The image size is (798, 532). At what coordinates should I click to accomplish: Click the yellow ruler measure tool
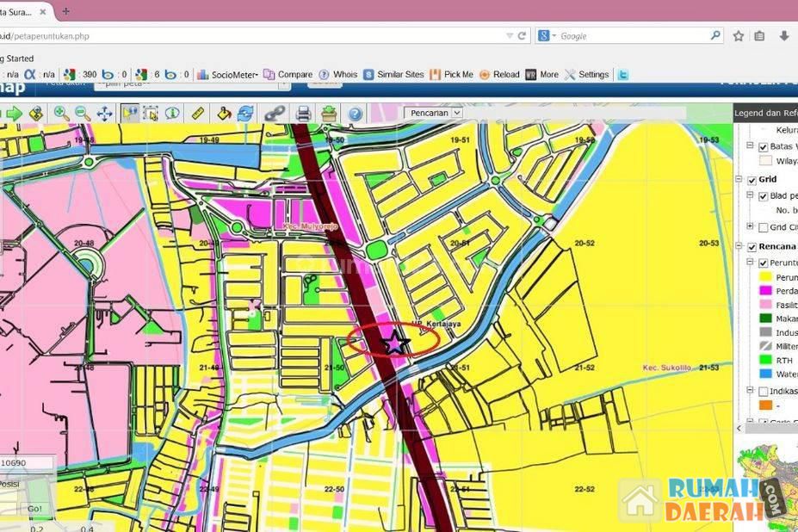coord(197,114)
